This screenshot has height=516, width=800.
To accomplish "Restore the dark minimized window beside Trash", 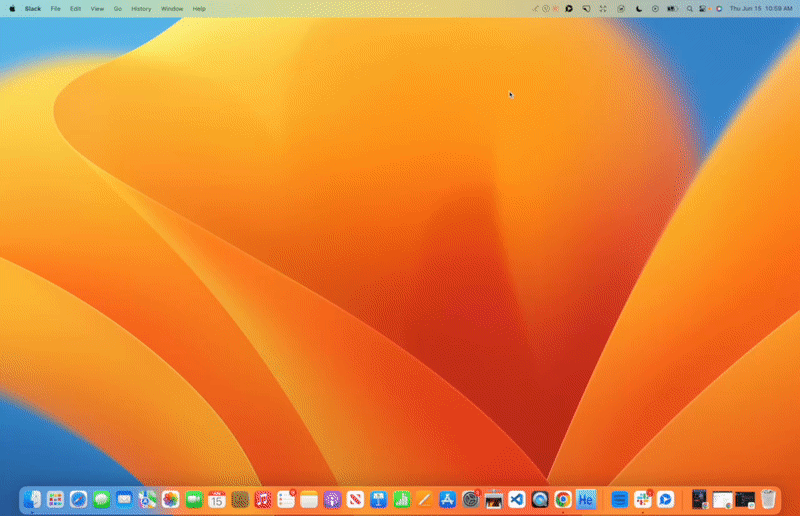I will [x=745, y=500].
